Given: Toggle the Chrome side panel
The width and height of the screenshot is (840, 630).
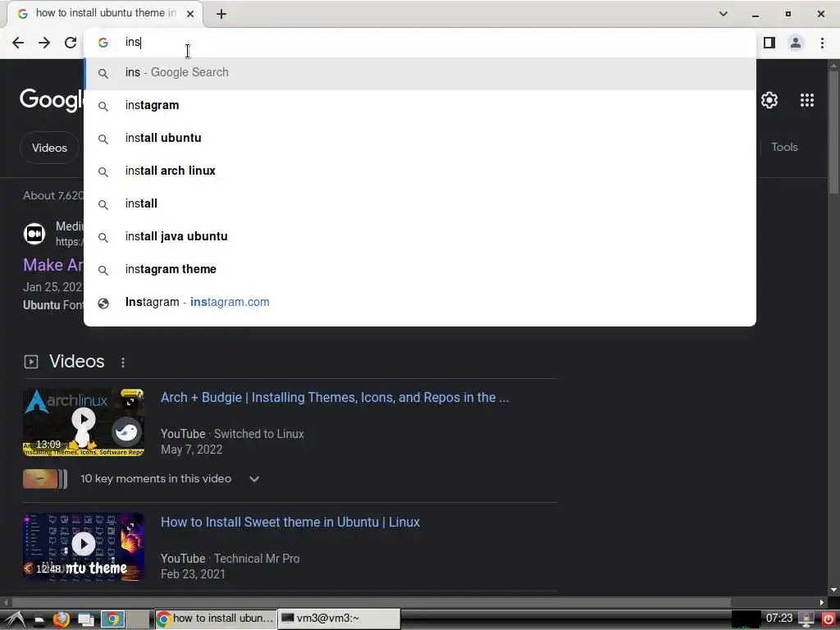Looking at the screenshot, I should pyautogui.click(x=769, y=43).
